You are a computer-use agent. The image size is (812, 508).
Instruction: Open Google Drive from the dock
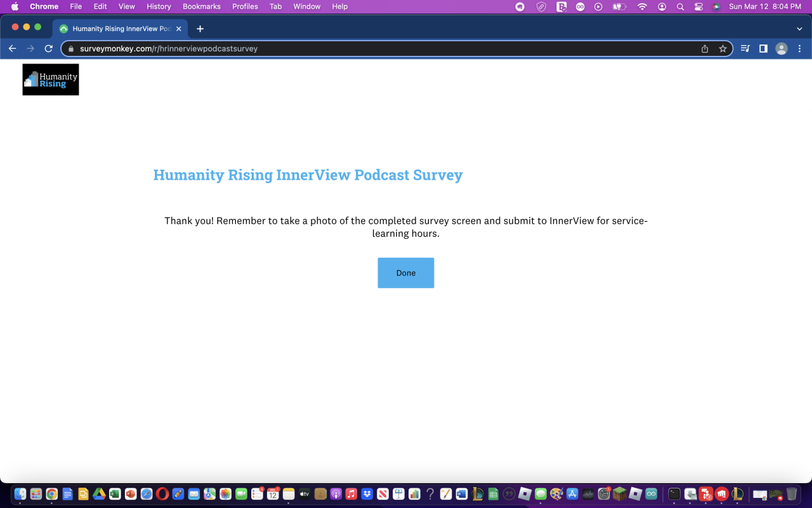tap(99, 494)
